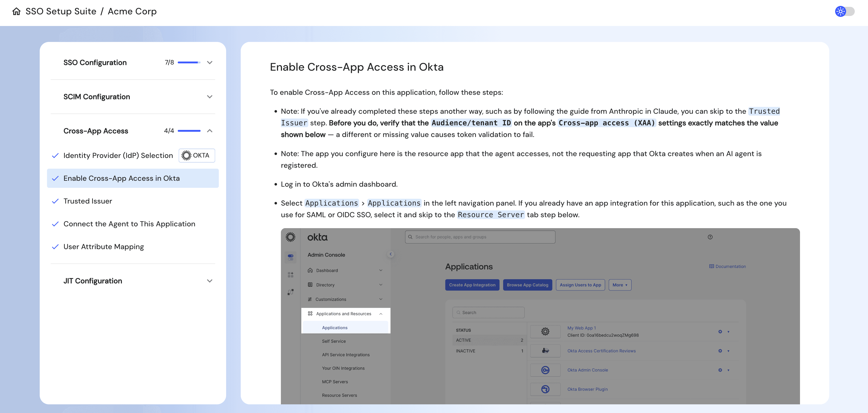The width and height of the screenshot is (868, 413).
Task: Select Your OIN Integrations in Okta sidebar
Action: [343, 368]
